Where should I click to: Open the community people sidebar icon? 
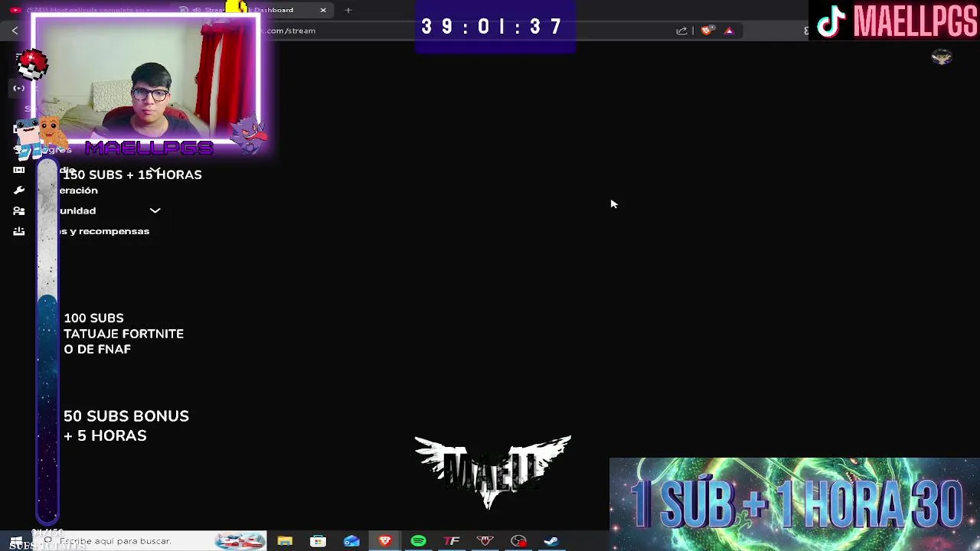coord(18,210)
